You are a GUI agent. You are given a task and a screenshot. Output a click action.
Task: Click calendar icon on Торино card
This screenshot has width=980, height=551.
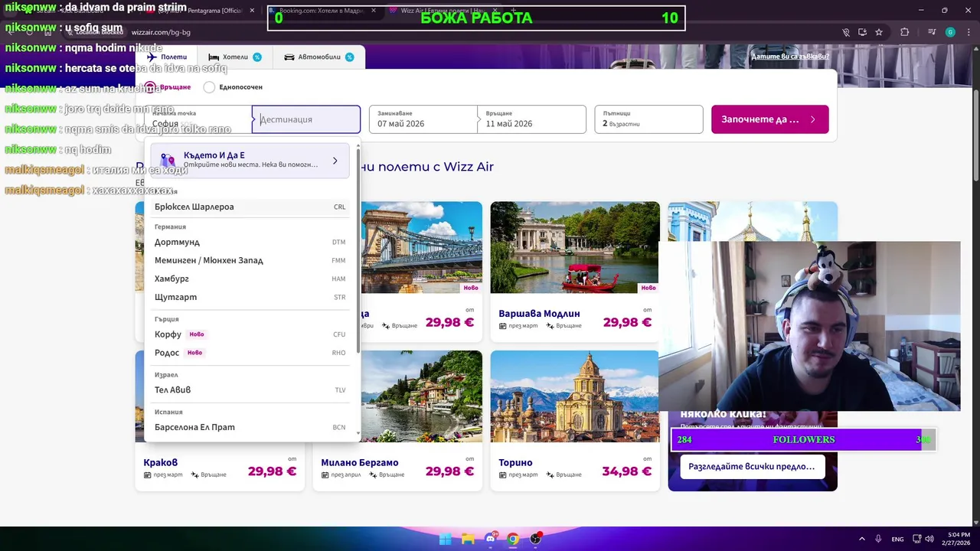(502, 474)
